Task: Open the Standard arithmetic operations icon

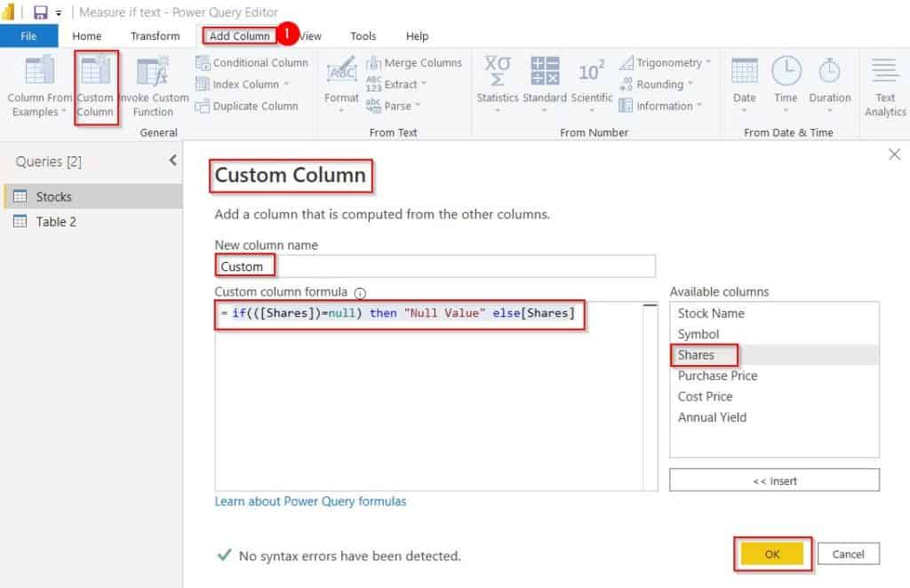Action: [x=545, y=71]
